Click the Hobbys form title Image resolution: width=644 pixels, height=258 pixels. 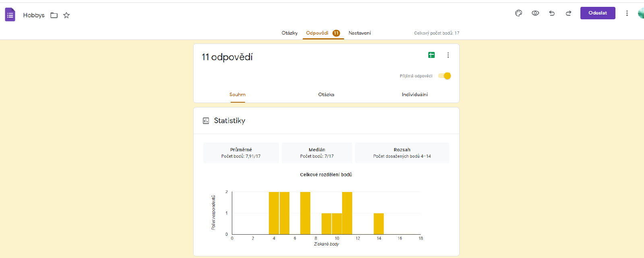[x=34, y=15]
